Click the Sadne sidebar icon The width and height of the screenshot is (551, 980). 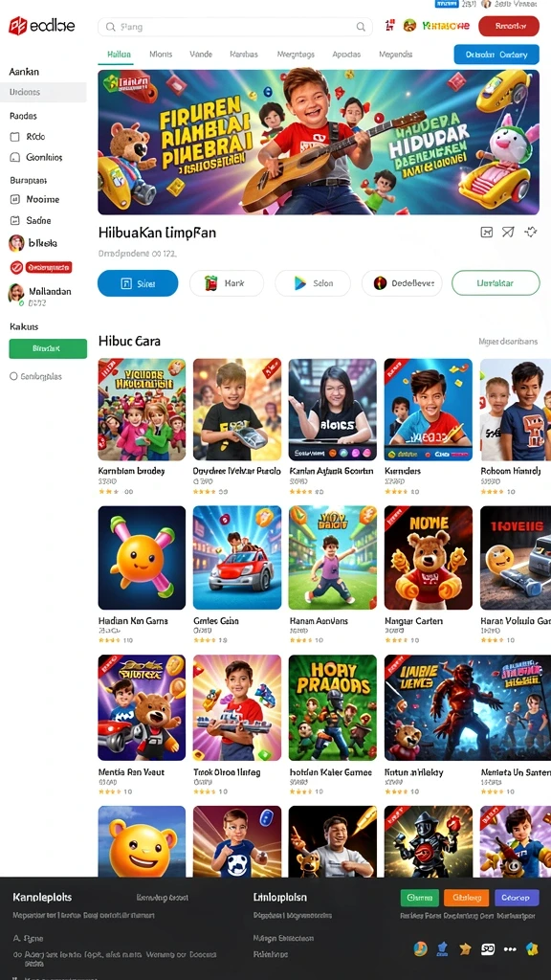(15, 221)
